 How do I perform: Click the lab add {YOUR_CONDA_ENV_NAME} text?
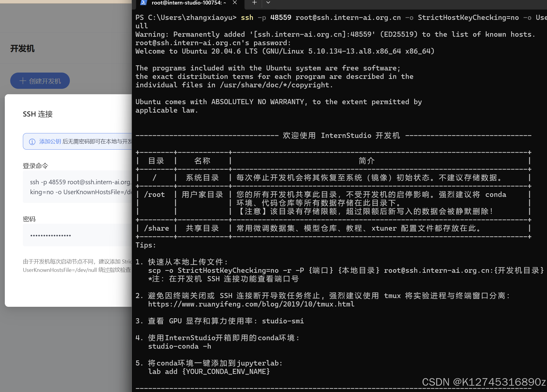pos(209,372)
